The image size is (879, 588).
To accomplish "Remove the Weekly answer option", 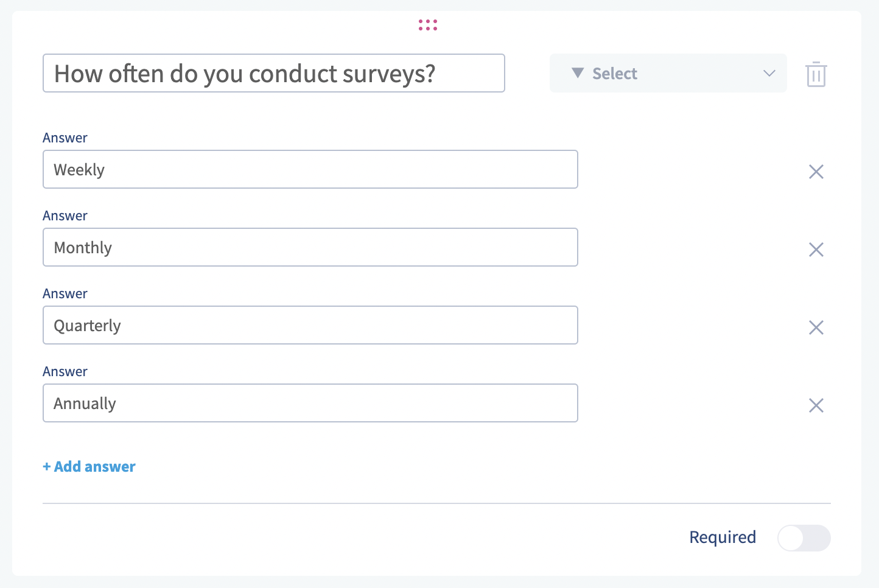I will (816, 172).
